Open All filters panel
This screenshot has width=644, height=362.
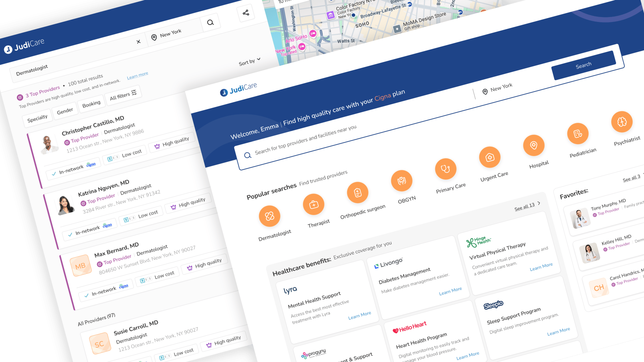pos(123,95)
